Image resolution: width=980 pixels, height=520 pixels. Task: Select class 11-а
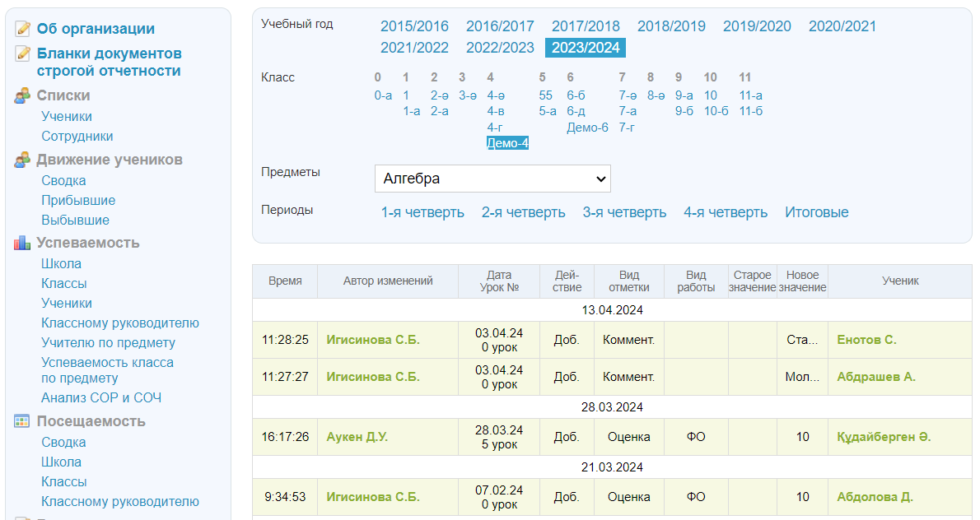coord(750,95)
